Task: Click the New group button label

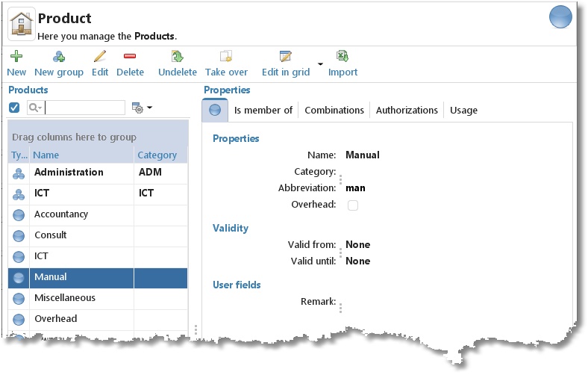Action: coord(59,72)
